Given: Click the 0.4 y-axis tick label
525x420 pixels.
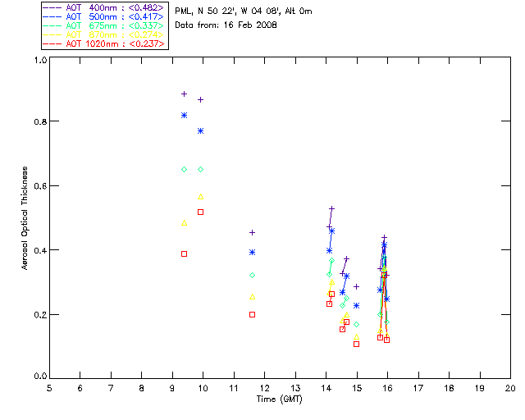Looking at the screenshot, I should [40, 250].
